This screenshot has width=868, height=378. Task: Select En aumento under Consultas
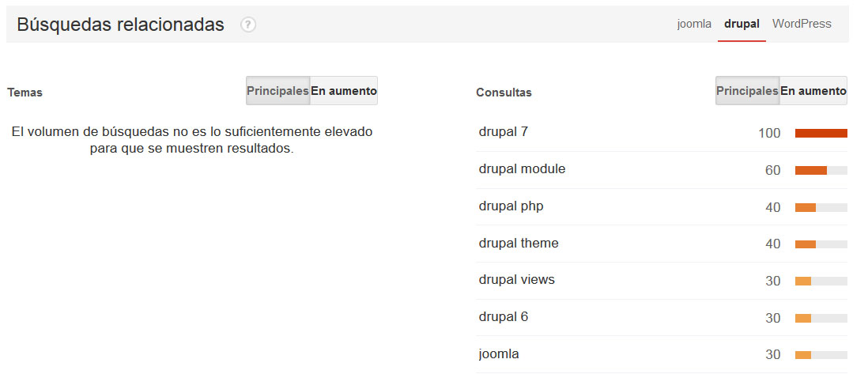tap(813, 91)
